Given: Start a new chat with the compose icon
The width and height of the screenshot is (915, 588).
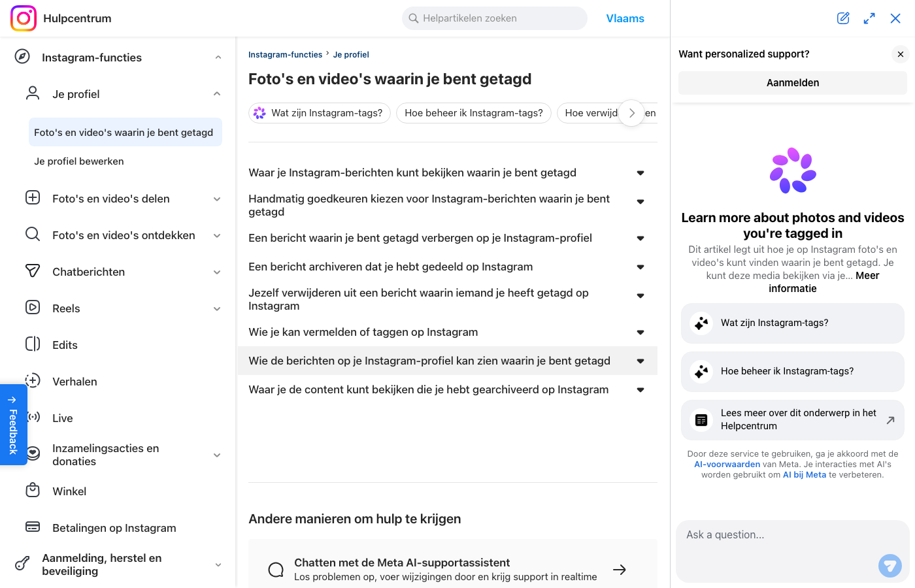Looking at the screenshot, I should [x=843, y=18].
